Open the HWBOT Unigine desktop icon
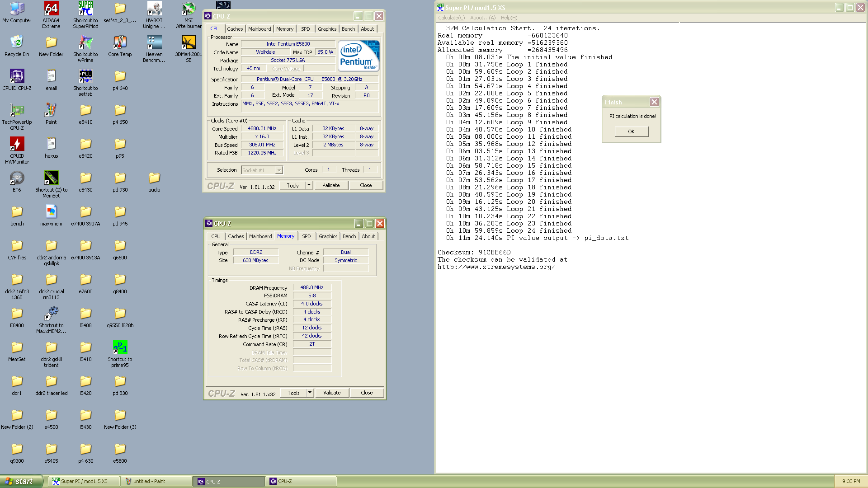This screenshot has height=488, width=868. point(154,14)
